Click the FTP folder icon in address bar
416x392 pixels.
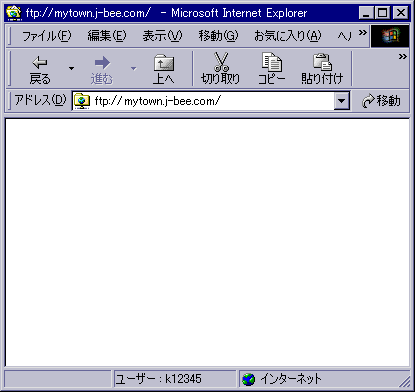coord(82,101)
